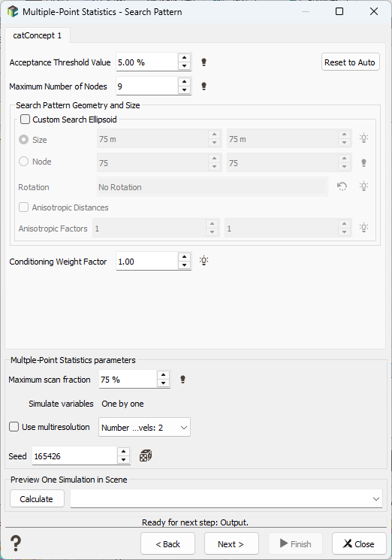Click the lightbulb hint on the Size row
Image resolution: width=392 pixels, height=560 pixels.
tap(363, 138)
